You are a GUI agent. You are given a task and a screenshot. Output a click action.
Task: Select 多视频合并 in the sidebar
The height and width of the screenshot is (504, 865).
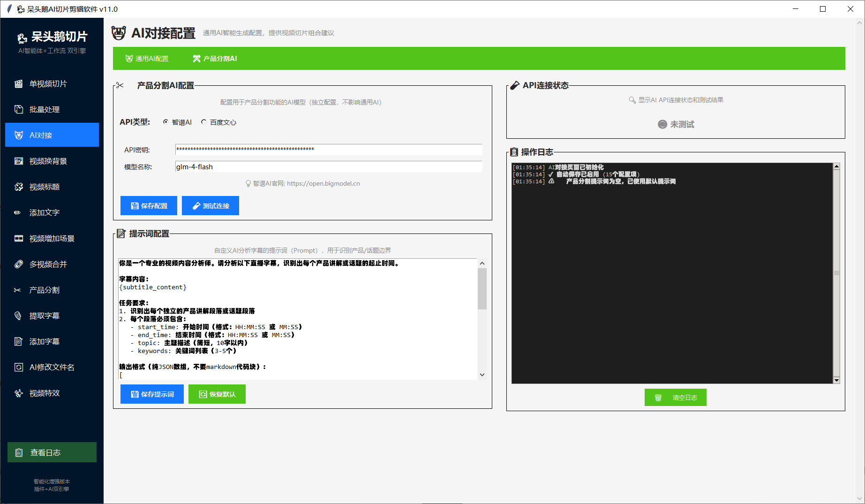pyautogui.click(x=48, y=264)
